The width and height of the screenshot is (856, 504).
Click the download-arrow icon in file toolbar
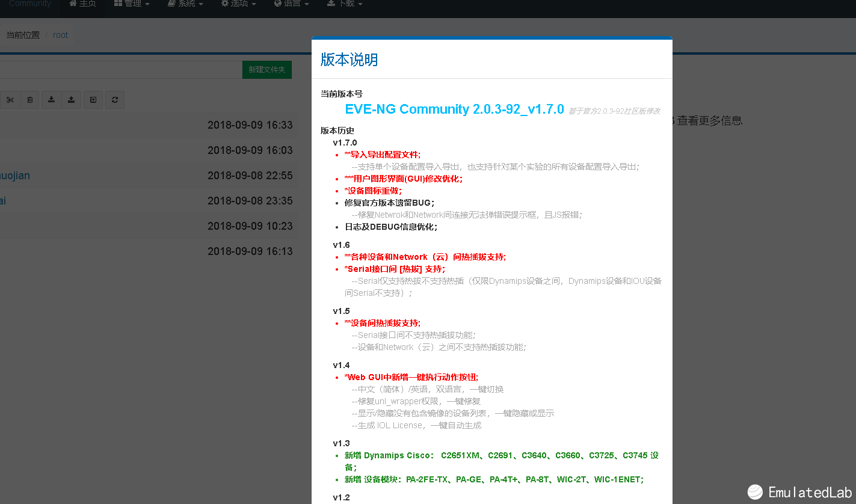pos(52,100)
